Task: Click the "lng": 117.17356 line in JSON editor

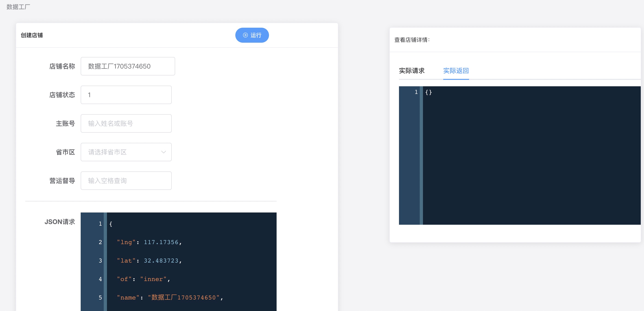Action: [x=149, y=242]
